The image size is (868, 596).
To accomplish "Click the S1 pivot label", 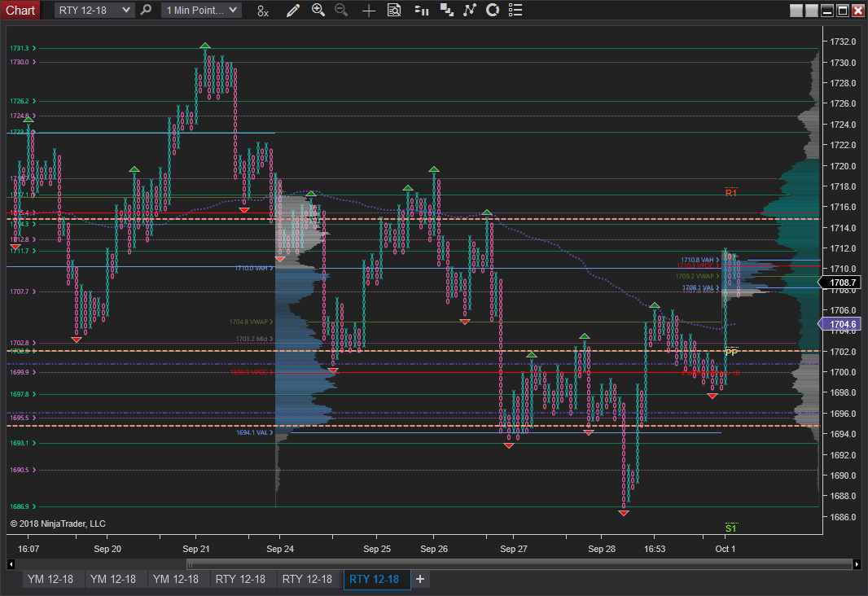I will click(x=730, y=528).
